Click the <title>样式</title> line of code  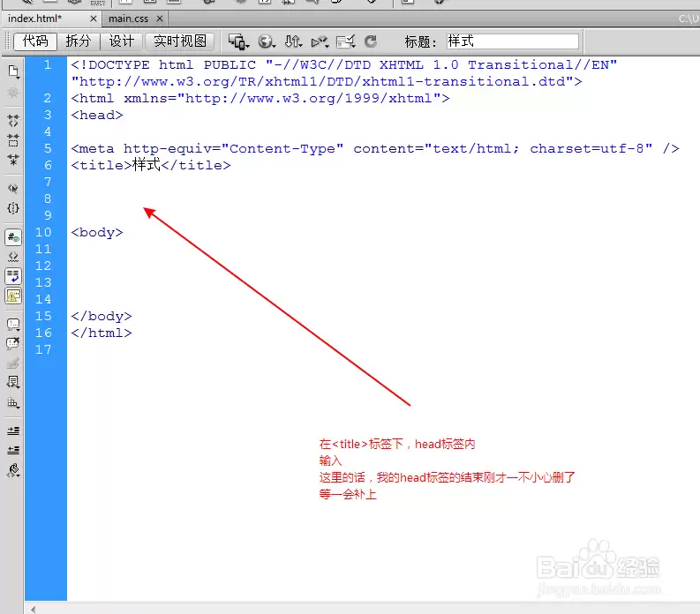[151, 165]
